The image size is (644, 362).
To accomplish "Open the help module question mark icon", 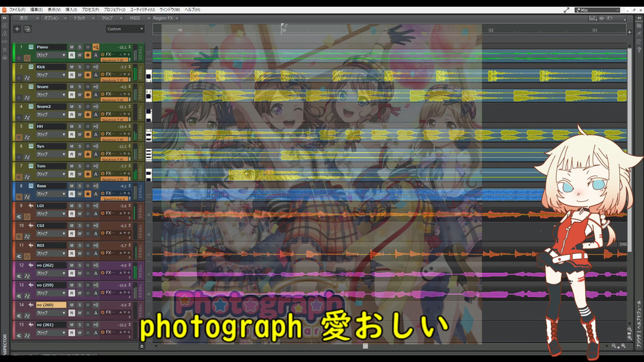I will point(639,50).
